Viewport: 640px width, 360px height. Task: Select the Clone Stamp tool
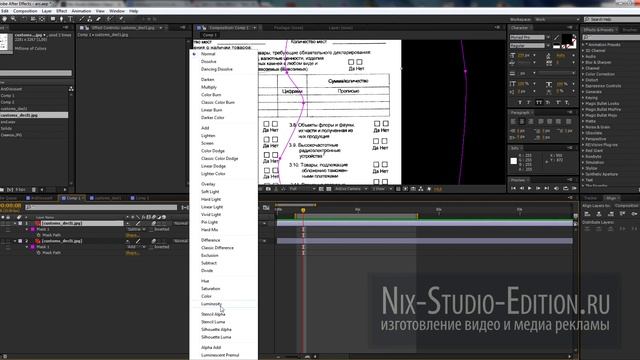coord(90,19)
